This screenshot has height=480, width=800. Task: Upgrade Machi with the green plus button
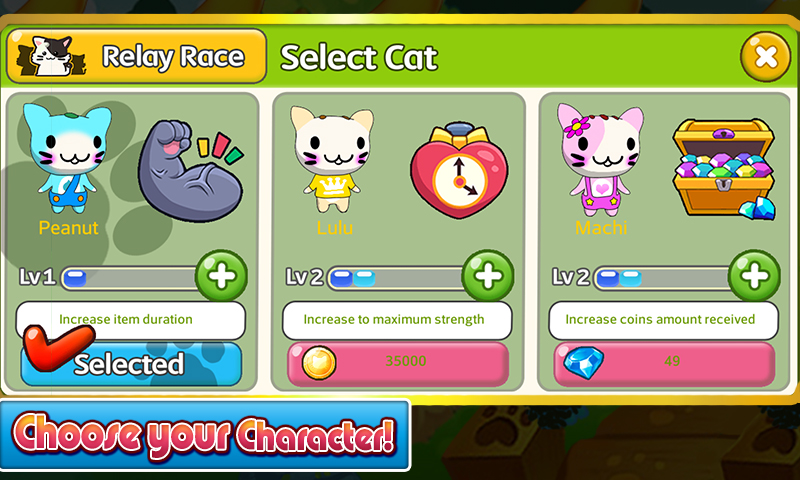click(x=754, y=276)
